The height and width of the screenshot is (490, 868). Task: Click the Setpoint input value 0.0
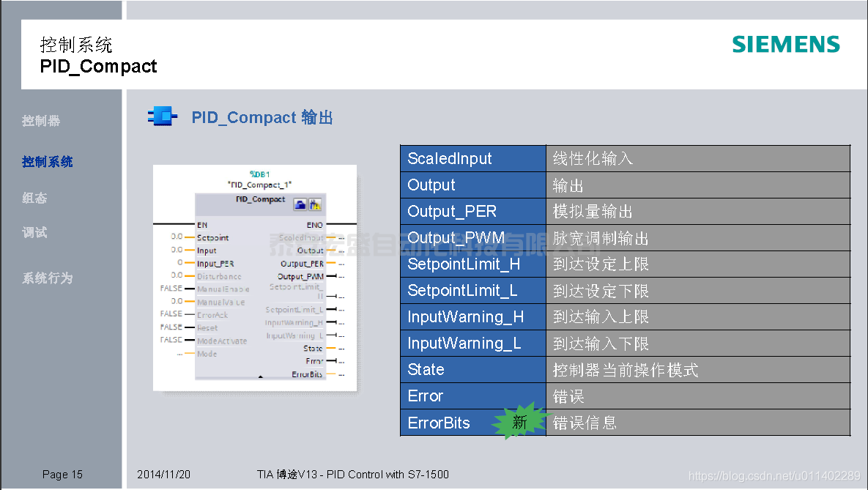tap(177, 237)
